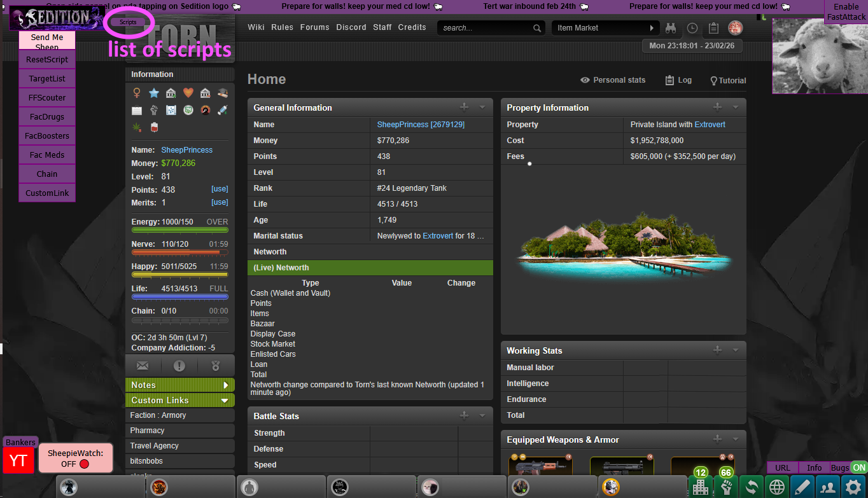Open Personal stats on the Home page
This screenshot has width=868, height=498.
point(613,80)
